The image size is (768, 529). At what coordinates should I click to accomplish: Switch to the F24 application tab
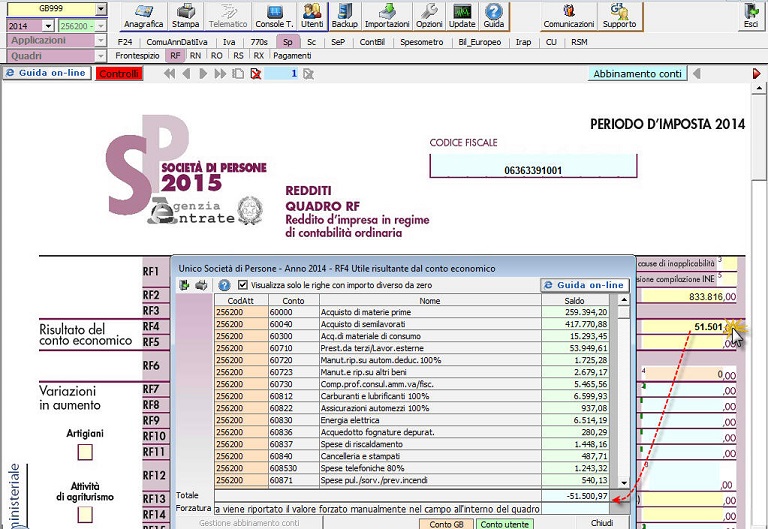point(125,42)
